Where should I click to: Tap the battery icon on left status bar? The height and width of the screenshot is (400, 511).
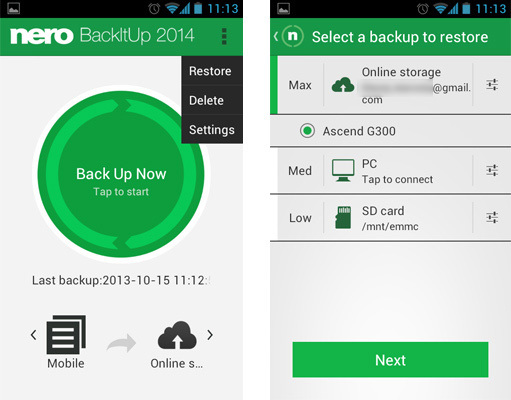pyautogui.click(x=198, y=8)
